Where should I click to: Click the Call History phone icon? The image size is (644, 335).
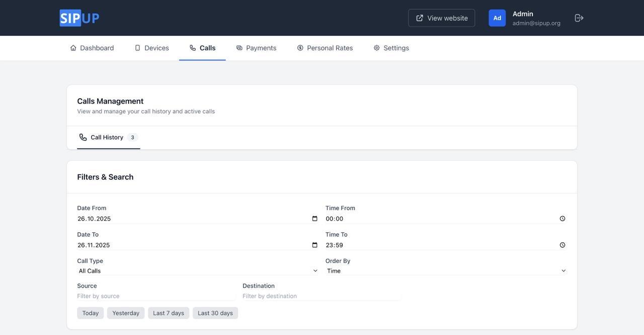[83, 138]
